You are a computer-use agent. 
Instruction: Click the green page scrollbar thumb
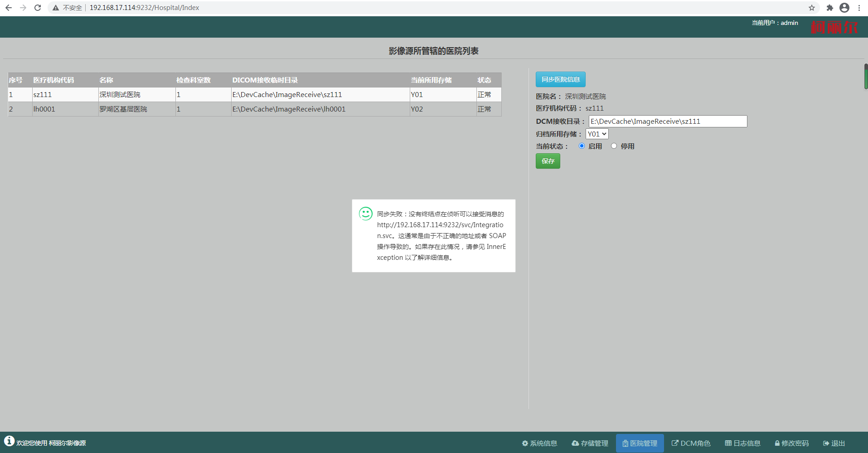(x=865, y=77)
